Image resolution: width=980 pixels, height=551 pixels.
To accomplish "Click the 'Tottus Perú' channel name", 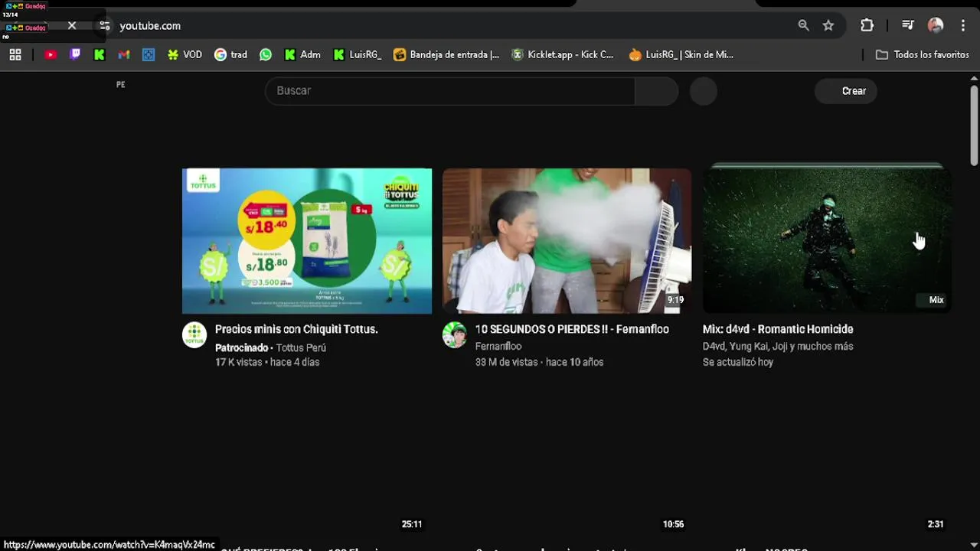I will pyautogui.click(x=301, y=347).
